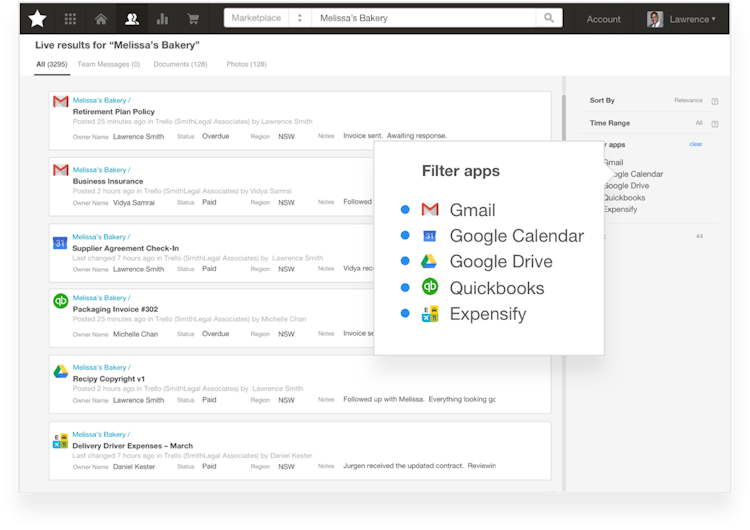The image size is (750, 530).
Task: Click Quickbooks icon on Packaging Invoice #302
Action: coord(60,301)
